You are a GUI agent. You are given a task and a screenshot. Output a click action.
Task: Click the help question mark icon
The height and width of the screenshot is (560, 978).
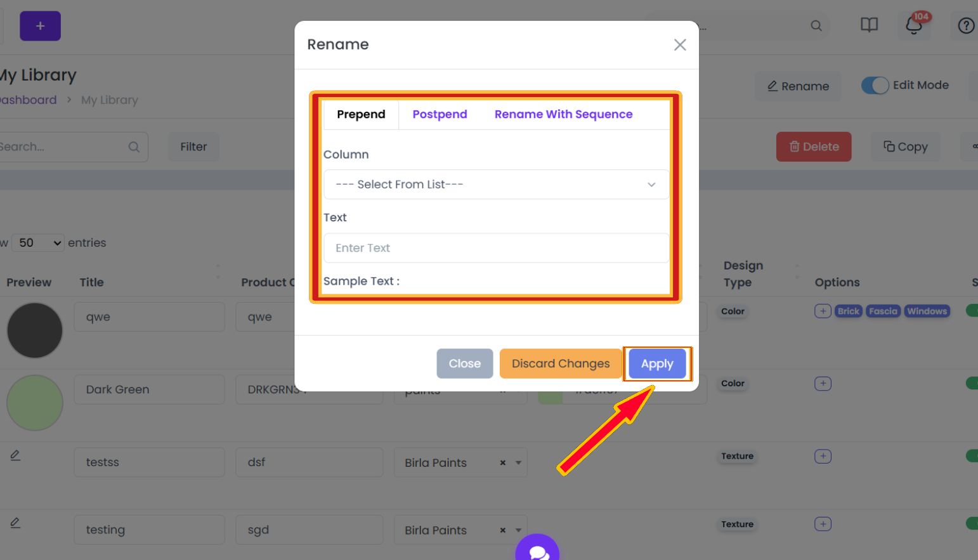pyautogui.click(x=966, y=25)
